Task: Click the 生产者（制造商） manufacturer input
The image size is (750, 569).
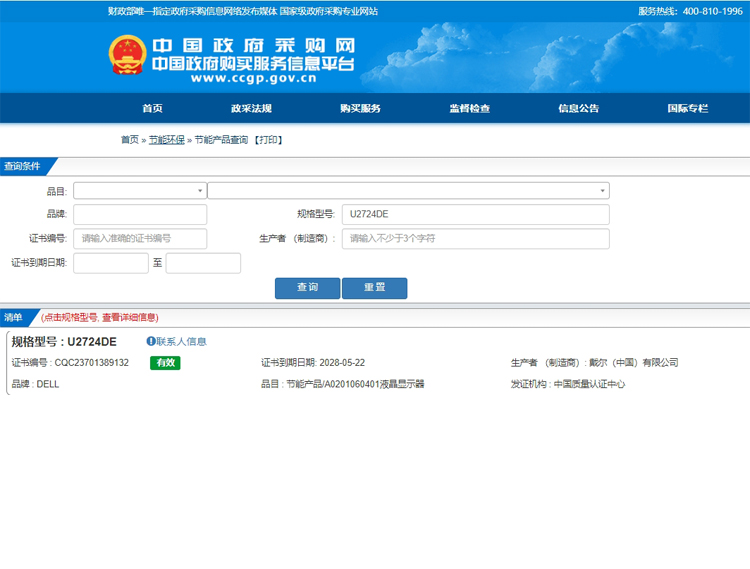Action: point(475,239)
